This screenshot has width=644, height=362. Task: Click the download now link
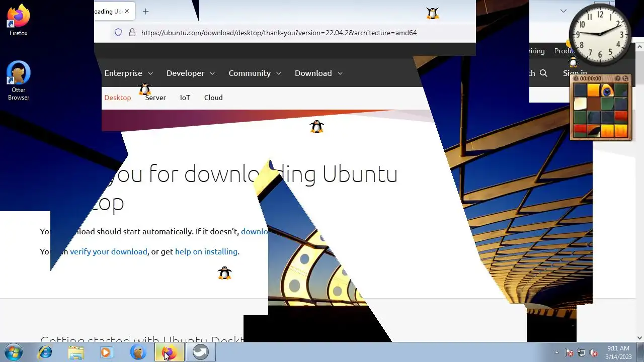tap(255, 231)
